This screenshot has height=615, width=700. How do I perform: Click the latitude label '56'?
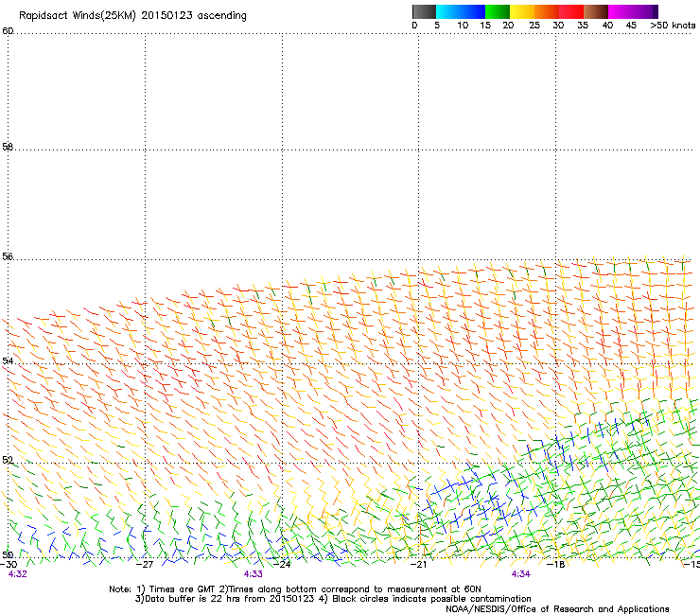click(8, 256)
